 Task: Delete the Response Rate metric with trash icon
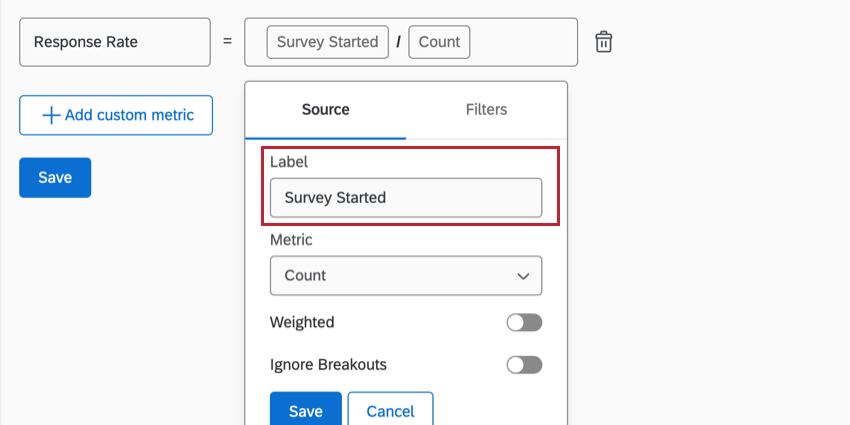point(604,42)
